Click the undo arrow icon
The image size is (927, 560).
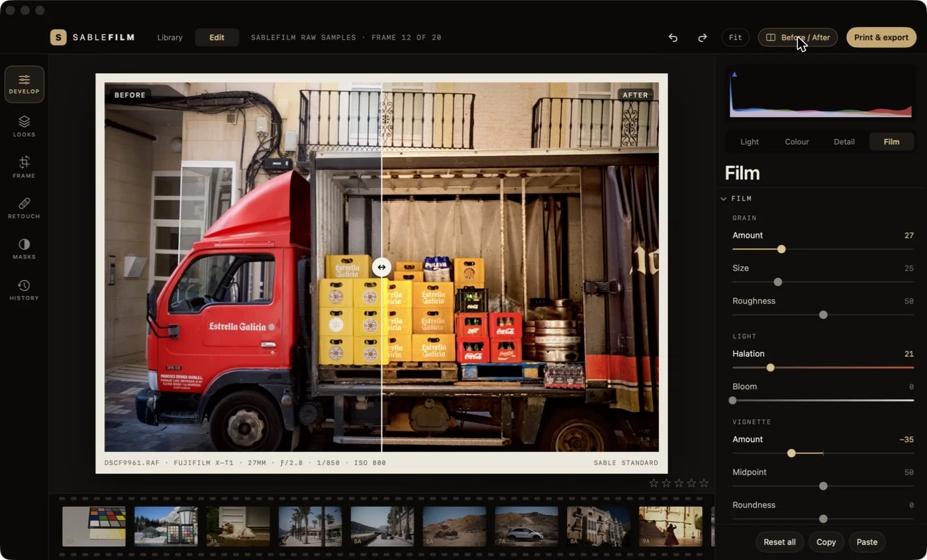tap(673, 38)
